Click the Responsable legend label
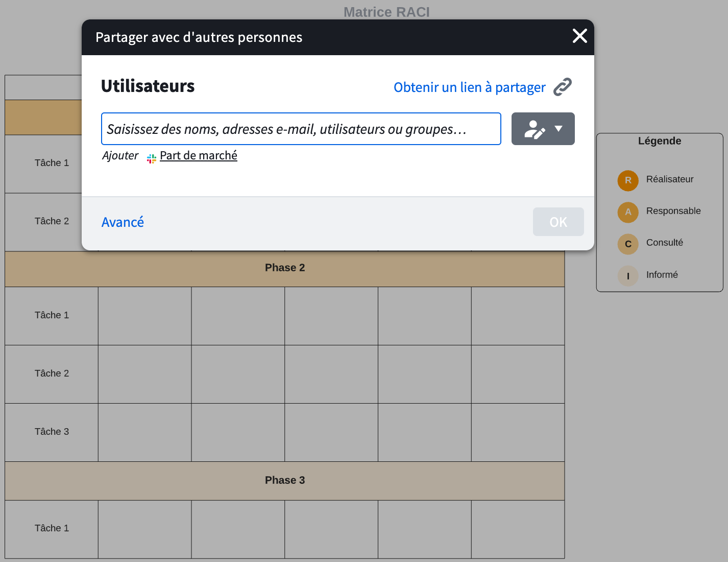This screenshot has height=562, width=728. (673, 211)
